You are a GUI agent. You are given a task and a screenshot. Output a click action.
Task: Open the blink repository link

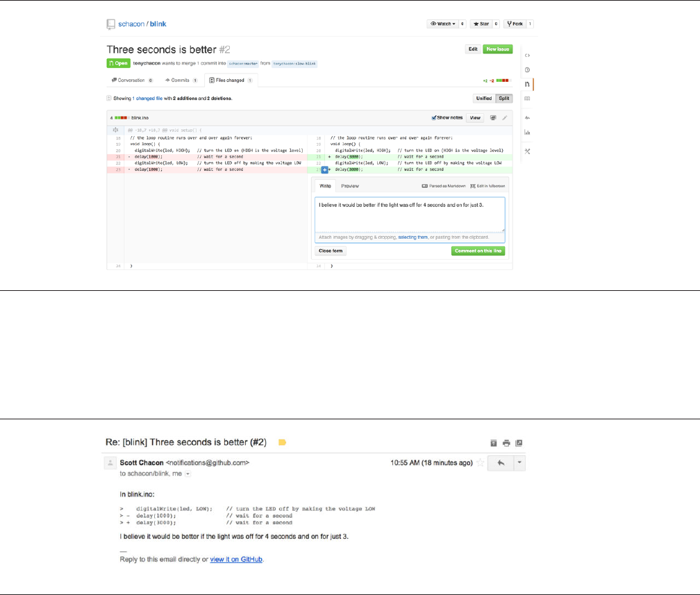[158, 24]
